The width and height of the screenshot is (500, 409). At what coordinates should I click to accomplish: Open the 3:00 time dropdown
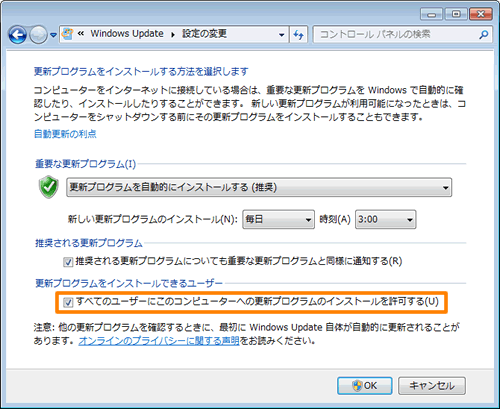(386, 219)
